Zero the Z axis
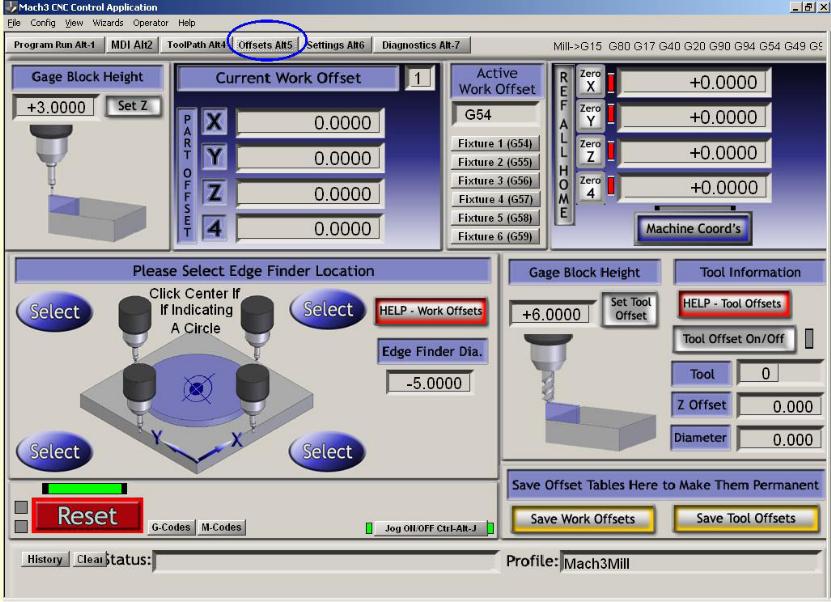This screenshot has width=831, height=602. coord(590,151)
